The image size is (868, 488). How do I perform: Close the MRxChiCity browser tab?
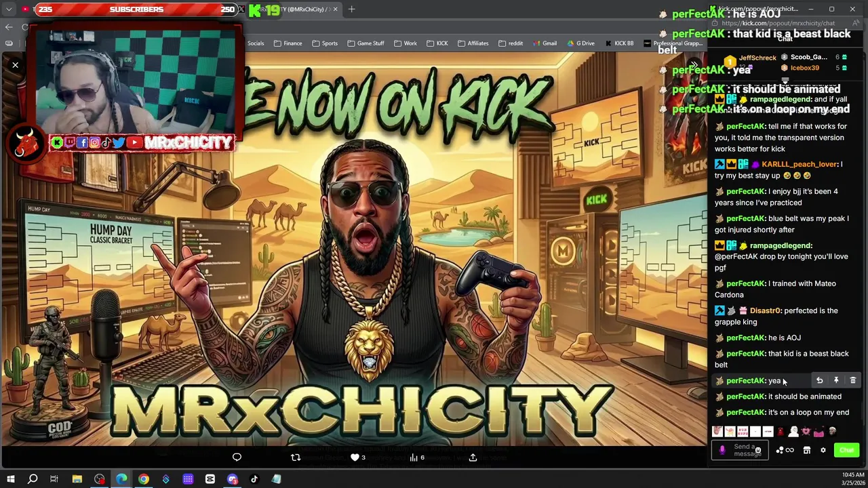(334, 9)
